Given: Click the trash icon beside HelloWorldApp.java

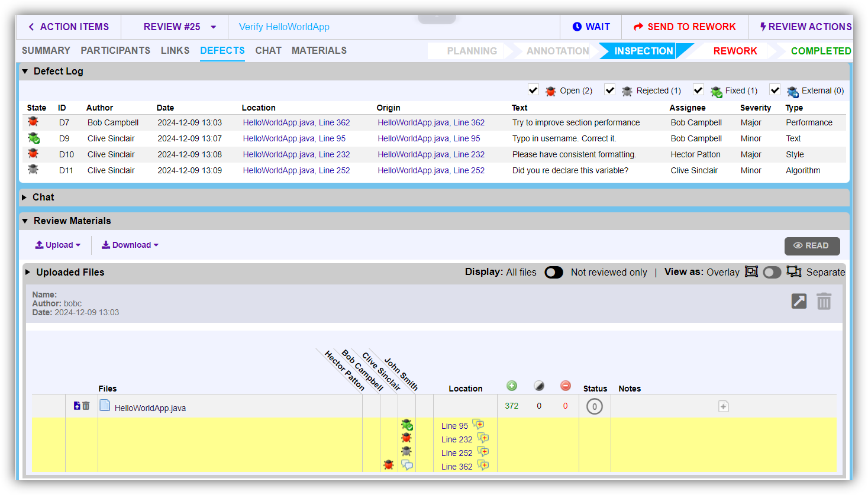Looking at the screenshot, I should tap(86, 406).
